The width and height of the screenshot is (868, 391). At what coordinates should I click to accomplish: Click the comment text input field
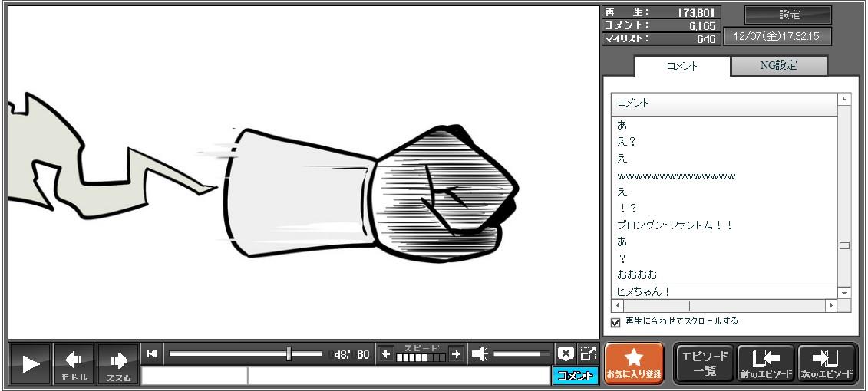(398, 376)
